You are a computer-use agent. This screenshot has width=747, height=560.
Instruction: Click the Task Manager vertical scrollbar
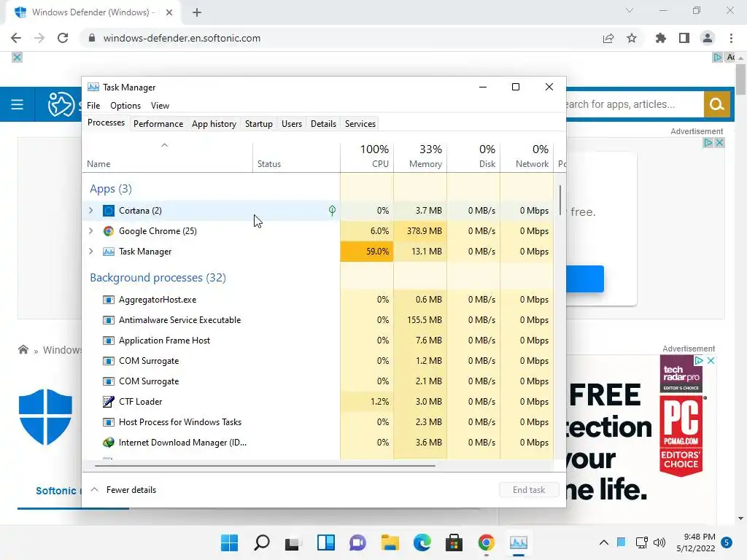click(560, 201)
